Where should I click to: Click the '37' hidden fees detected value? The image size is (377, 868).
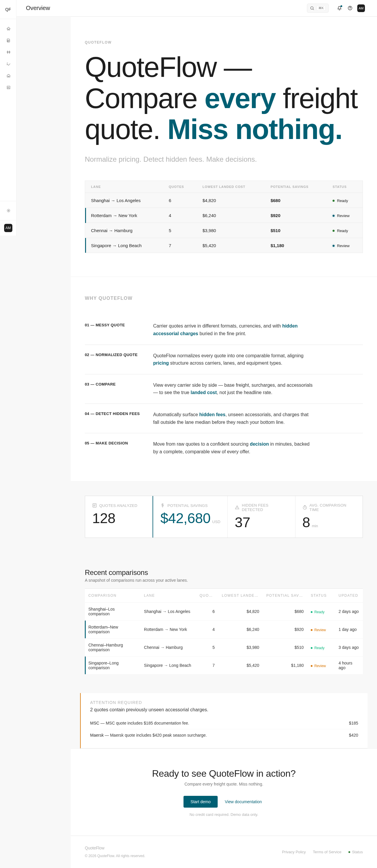(242, 523)
